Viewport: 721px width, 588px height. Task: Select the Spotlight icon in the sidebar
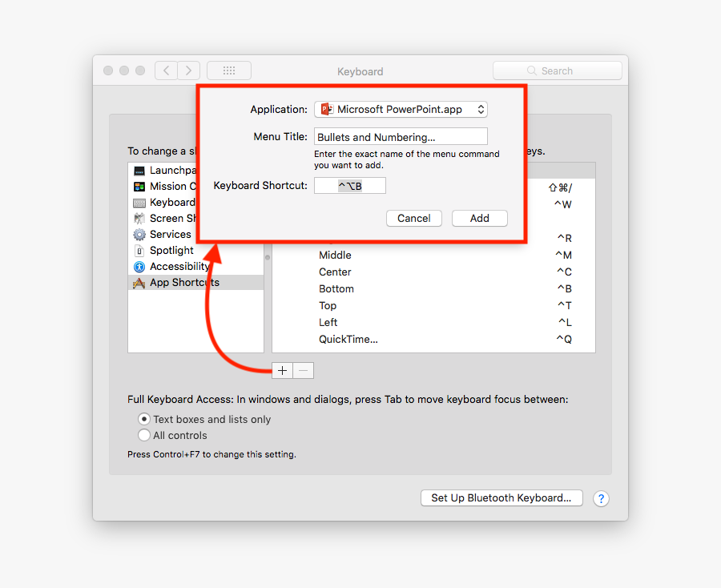pyautogui.click(x=139, y=250)
